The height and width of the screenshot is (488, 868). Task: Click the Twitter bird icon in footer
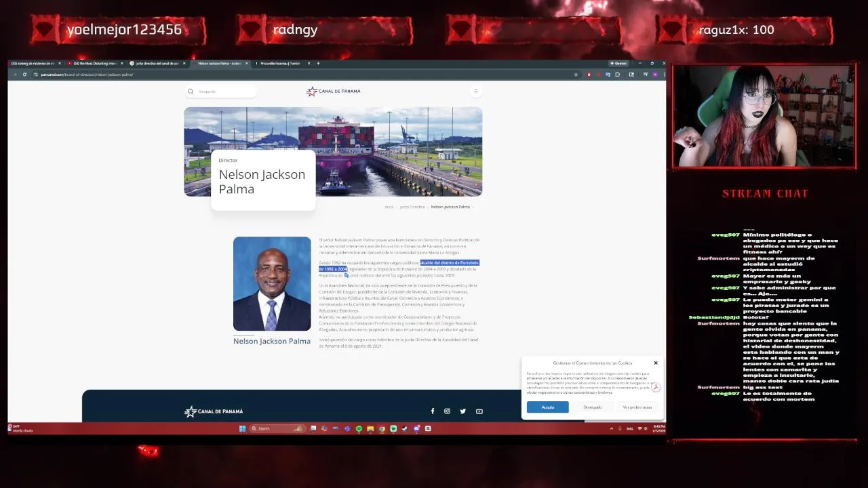(463, 411)
